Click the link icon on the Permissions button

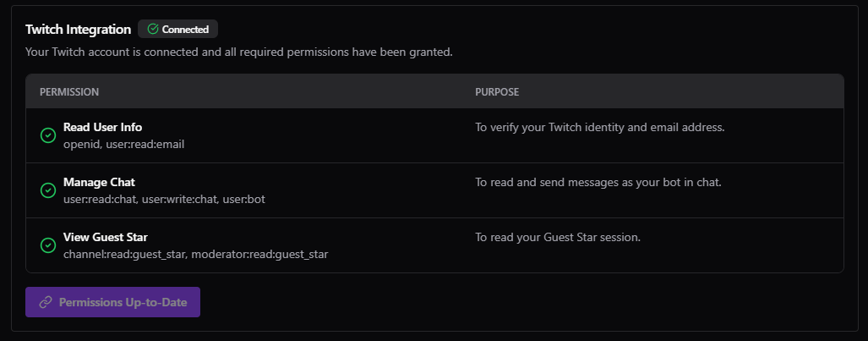(46, 302)
